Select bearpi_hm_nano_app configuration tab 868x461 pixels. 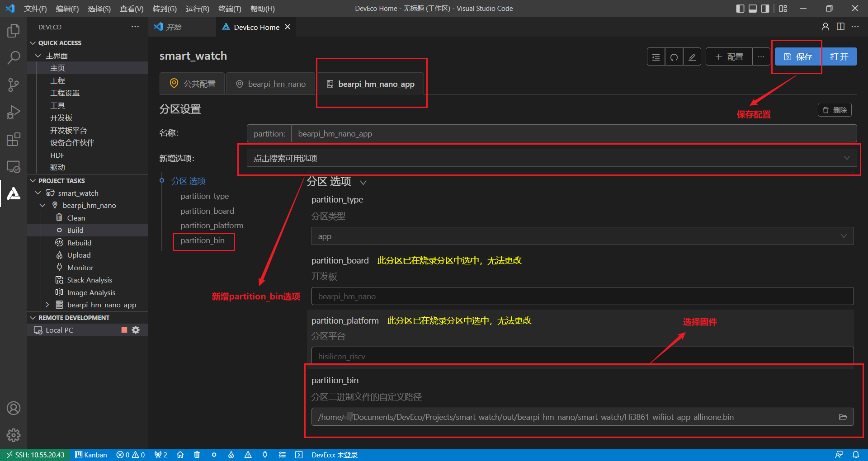(x=370, y=84)
